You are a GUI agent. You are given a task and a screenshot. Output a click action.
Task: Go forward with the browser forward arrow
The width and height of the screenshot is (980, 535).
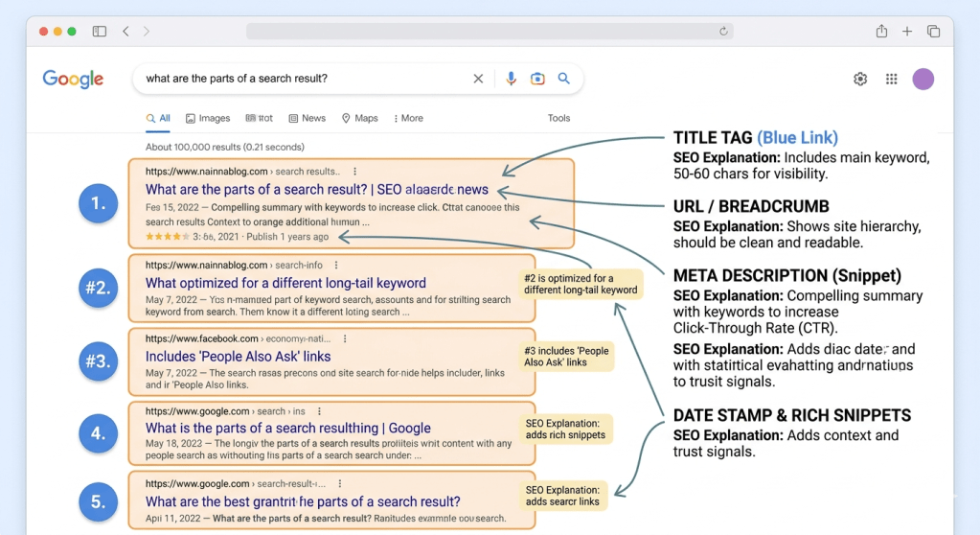[x=147, y=31]
